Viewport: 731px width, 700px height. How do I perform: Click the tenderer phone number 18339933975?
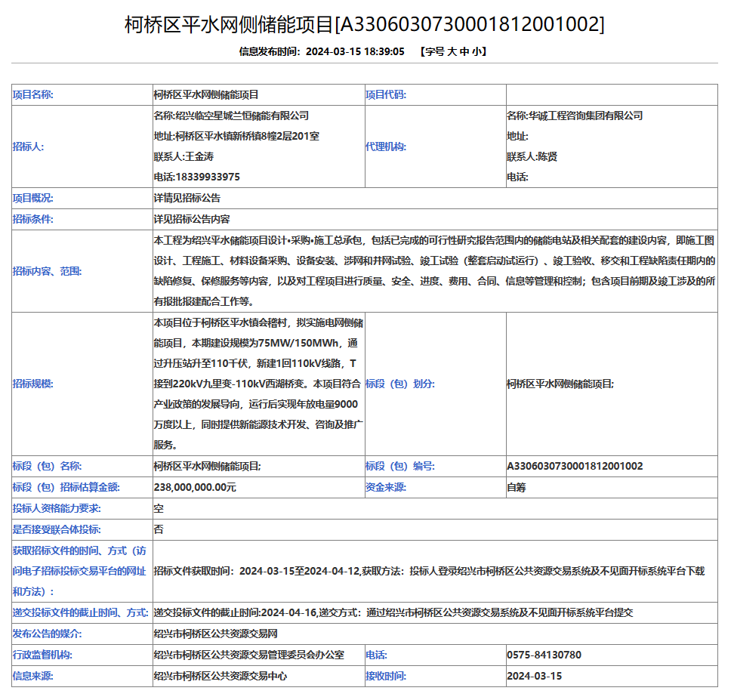pyautogui.click(x=196, y=177)
